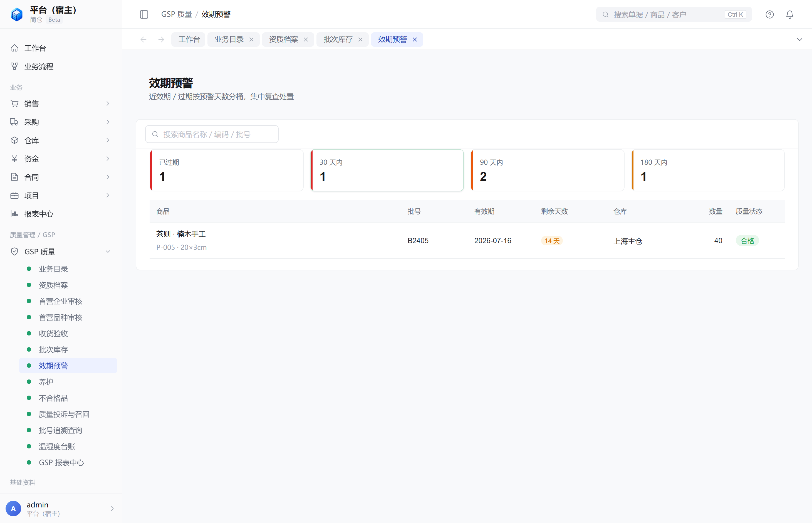Image resolution: width=812 pixels, height=523 pixels.
Task: Filter by the 90 天内 card
Action: [548, 170]
